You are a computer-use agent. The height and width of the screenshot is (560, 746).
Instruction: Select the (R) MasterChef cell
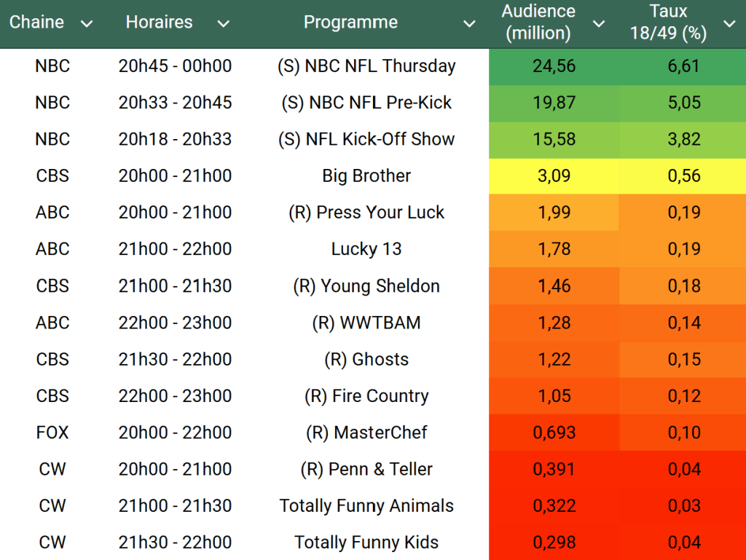[366, 433]
